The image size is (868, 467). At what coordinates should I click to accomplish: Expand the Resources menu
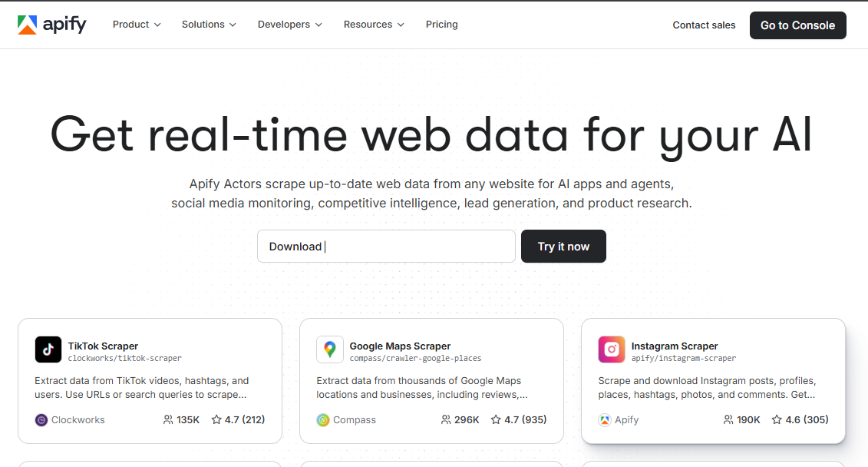pos(373,24)
